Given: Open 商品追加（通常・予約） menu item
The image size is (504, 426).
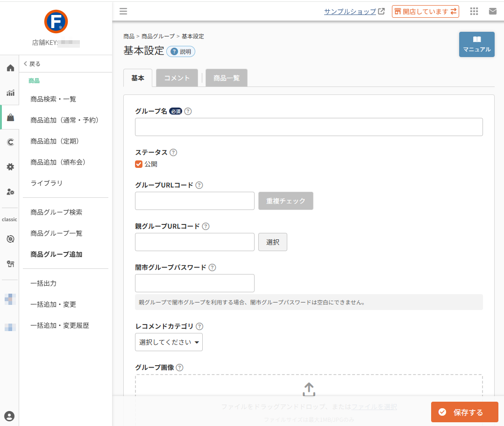Looking at the screenshot, I should (x=64, y=120).
